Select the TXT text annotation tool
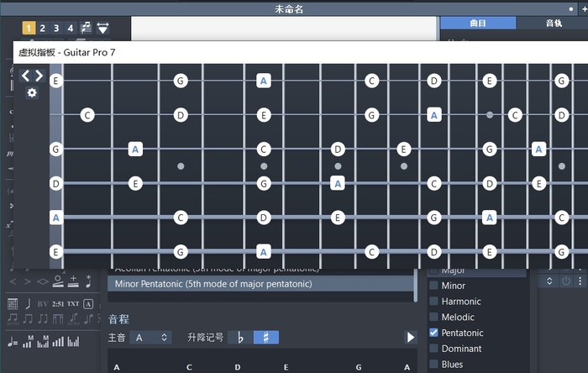This screenshot has height=373, width=588. pos(73,303)
